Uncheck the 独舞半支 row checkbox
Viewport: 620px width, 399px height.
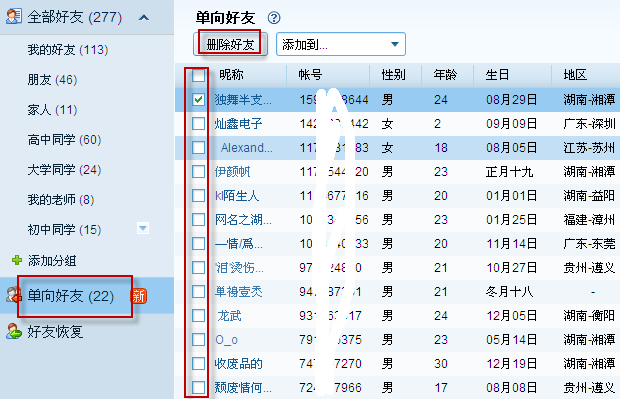coord(198,99)
